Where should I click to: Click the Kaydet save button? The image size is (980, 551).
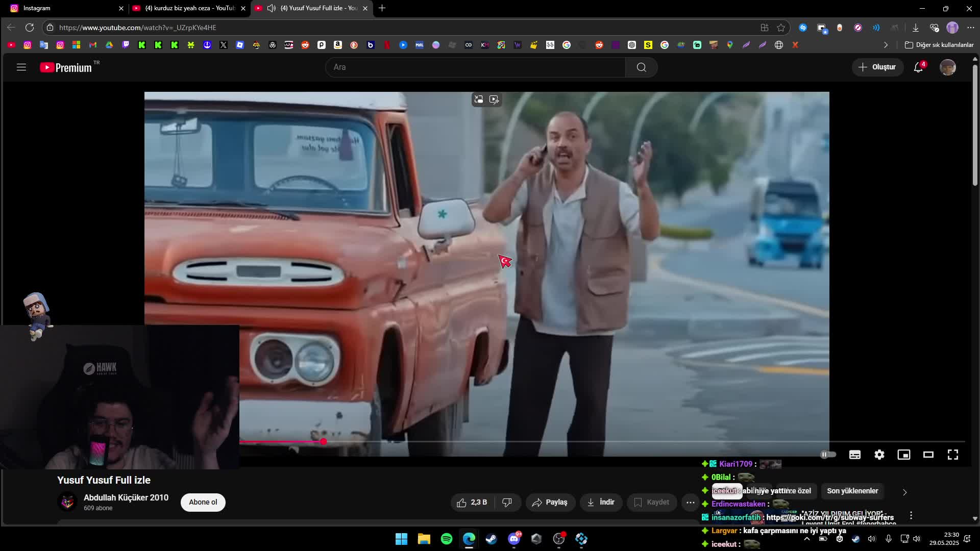(x=652, y=503)
